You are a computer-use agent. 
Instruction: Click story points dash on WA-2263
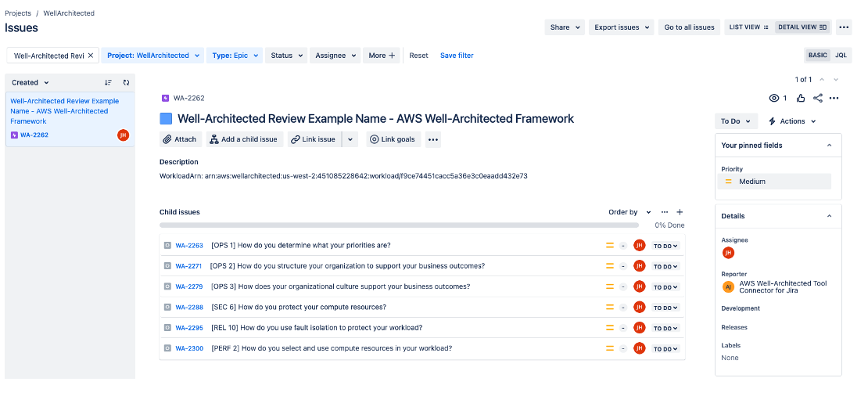(622, 246)
